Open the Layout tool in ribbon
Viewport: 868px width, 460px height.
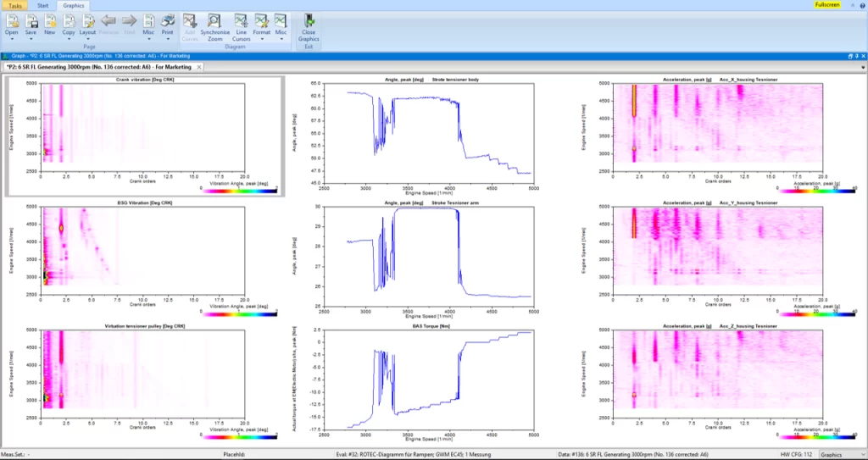87,20
